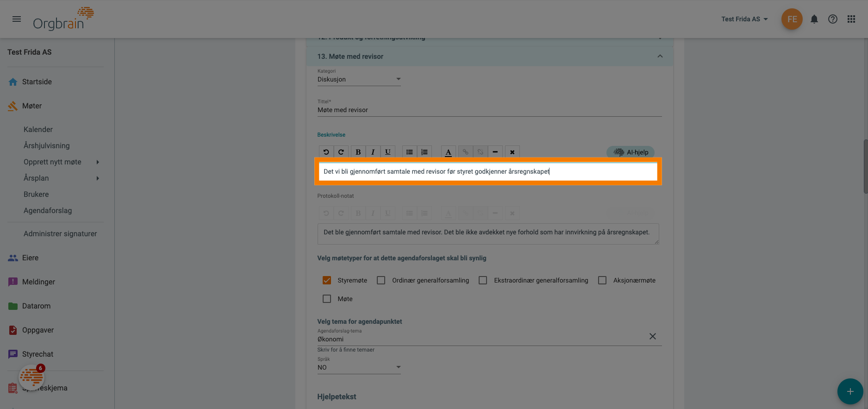Check the Ekstraordinær generalforsamling checkbox

point(483,280)
